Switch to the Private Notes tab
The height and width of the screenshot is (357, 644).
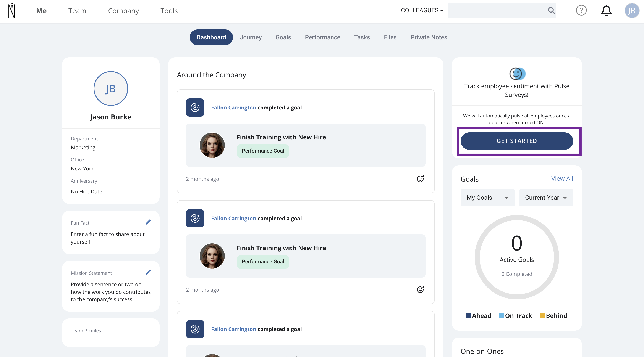click(x=429, y=37)
